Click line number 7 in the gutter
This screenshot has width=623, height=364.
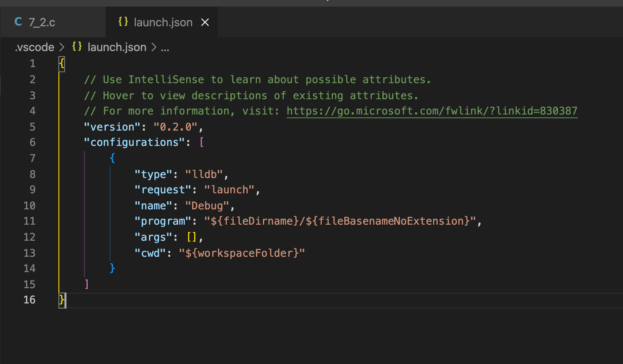tap(33, 158)
